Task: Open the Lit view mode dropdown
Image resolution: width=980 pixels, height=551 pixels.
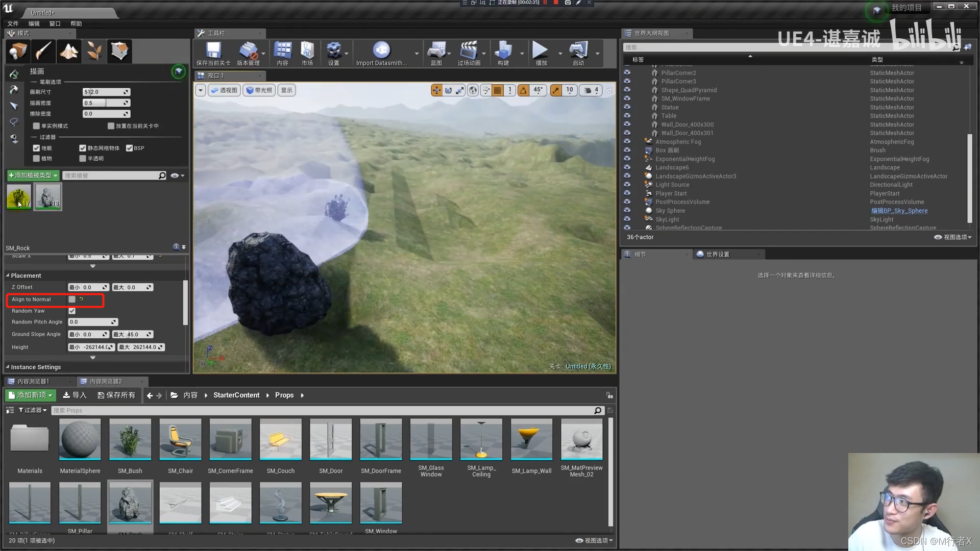Action: [259, 90]
